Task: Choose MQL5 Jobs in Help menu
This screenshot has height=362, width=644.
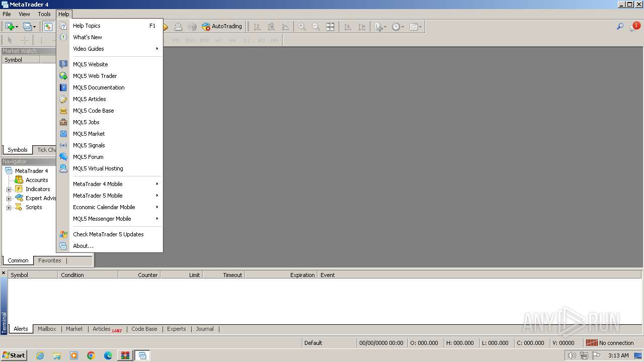Action: [x=110, y=122]
